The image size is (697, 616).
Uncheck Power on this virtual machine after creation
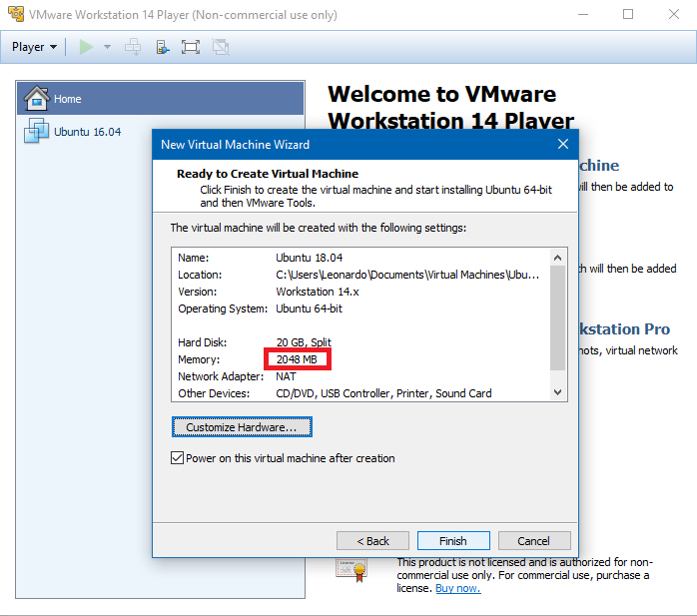point(177,458)
